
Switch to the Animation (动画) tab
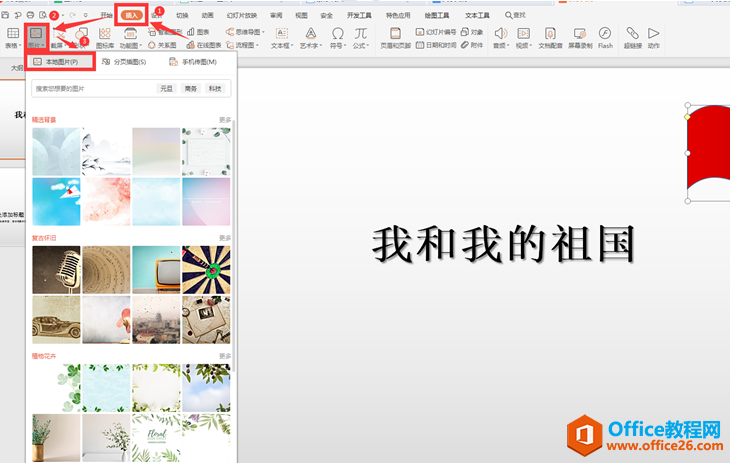[x=207, y=16]
